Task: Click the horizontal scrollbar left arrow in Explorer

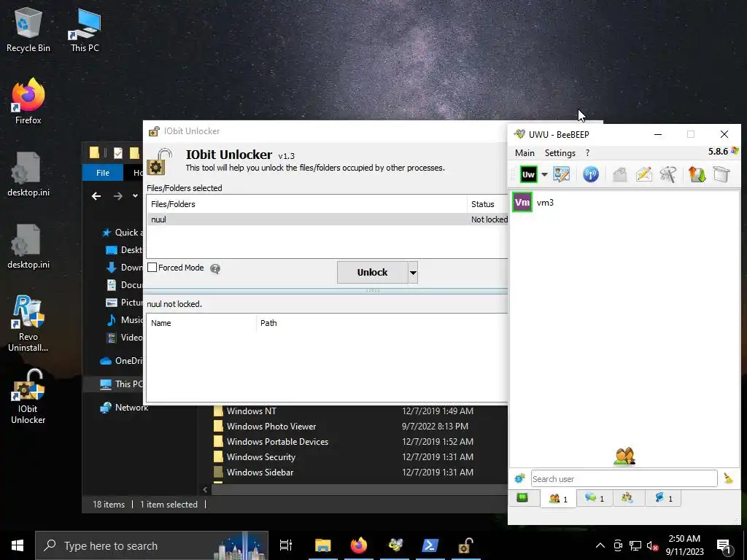Action: coord(205,489)
